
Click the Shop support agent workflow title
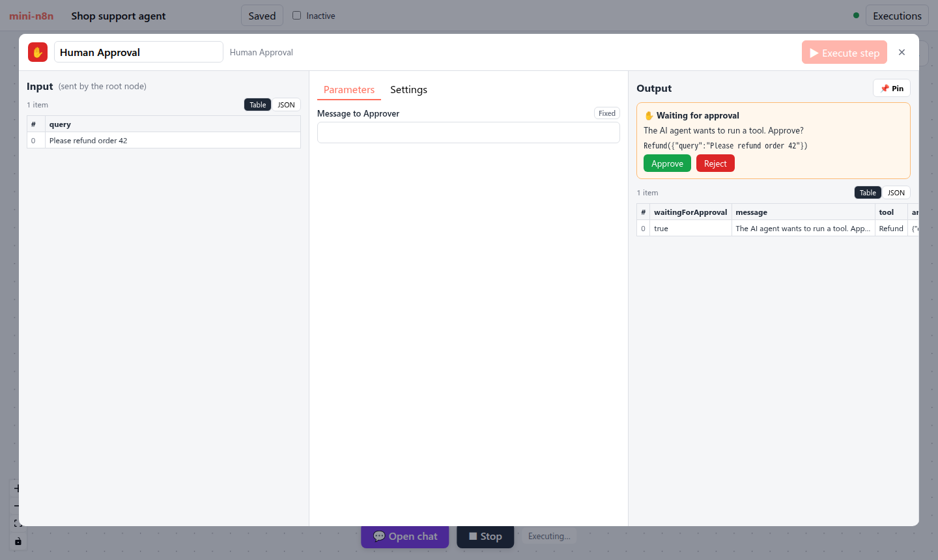pyautogui.click(x=119, y=16)
